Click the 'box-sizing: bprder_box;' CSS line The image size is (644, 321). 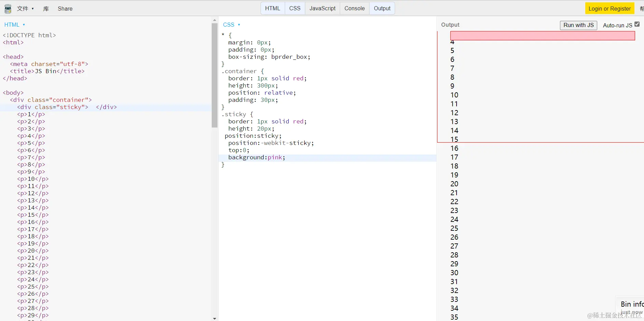[x=269, y=57]
